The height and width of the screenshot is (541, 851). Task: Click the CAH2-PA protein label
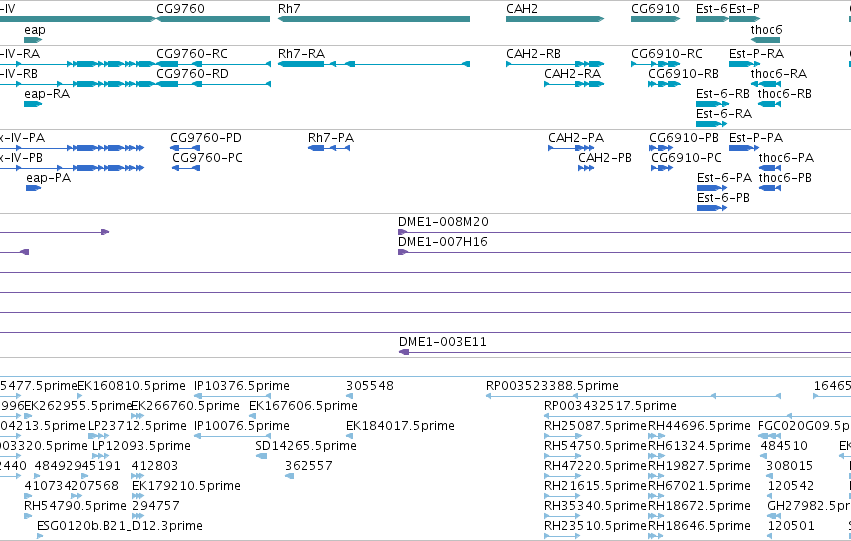point(575,138)
